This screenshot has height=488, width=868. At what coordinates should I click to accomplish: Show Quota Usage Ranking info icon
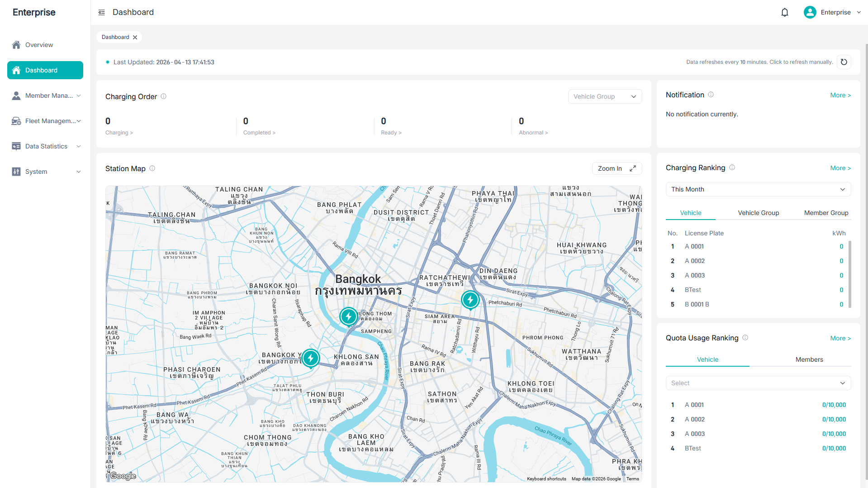[745, 338]
